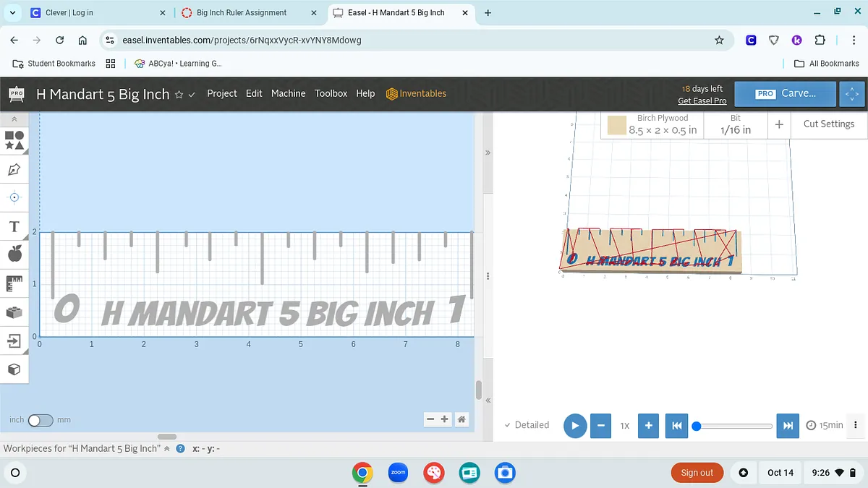Expand the Workpieces panel chevron
This screenshot has height=488, width=868.
click(168, 449)
